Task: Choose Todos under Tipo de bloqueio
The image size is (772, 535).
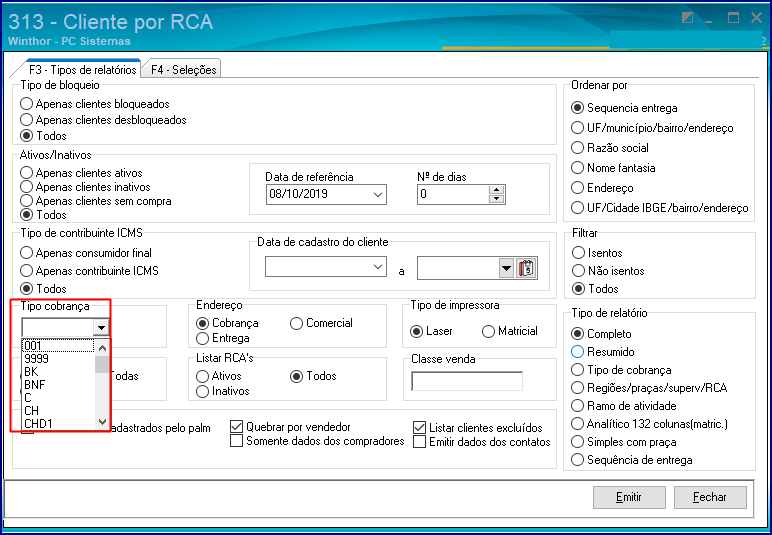Action: [43, 135]
